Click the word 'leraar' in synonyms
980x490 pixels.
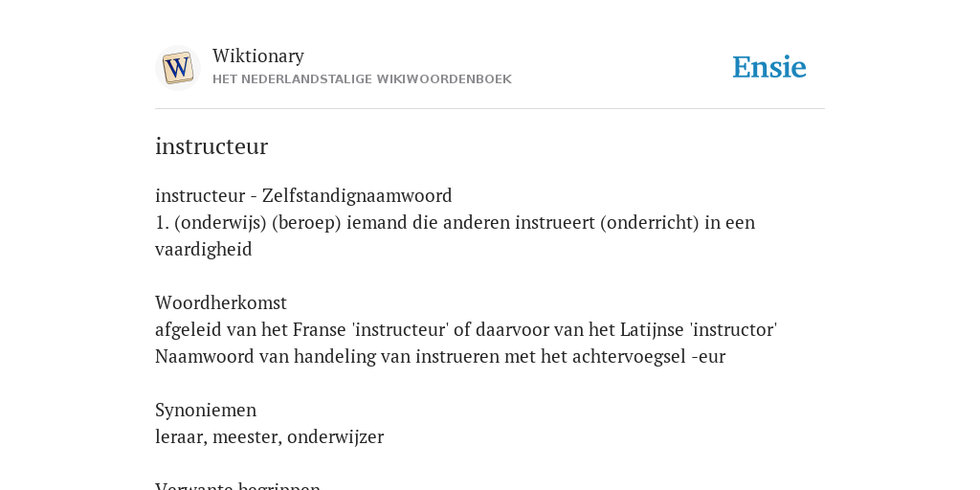[181, 436]
